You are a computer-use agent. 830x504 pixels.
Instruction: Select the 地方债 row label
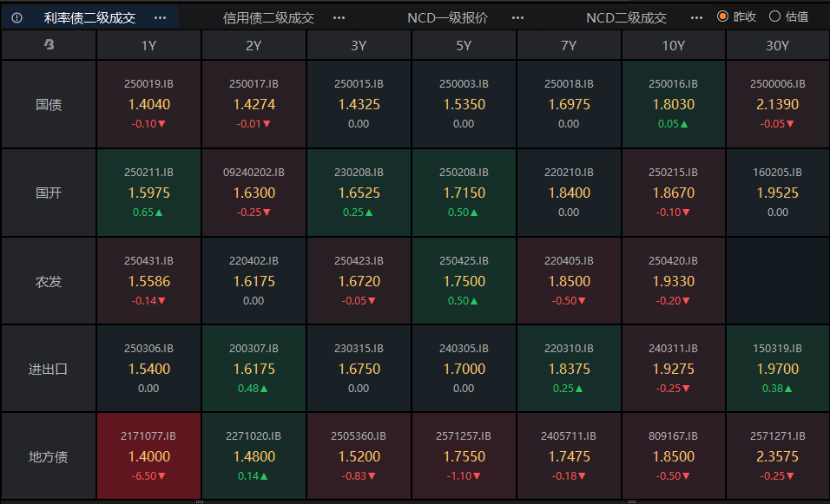(x=49, y=456)
